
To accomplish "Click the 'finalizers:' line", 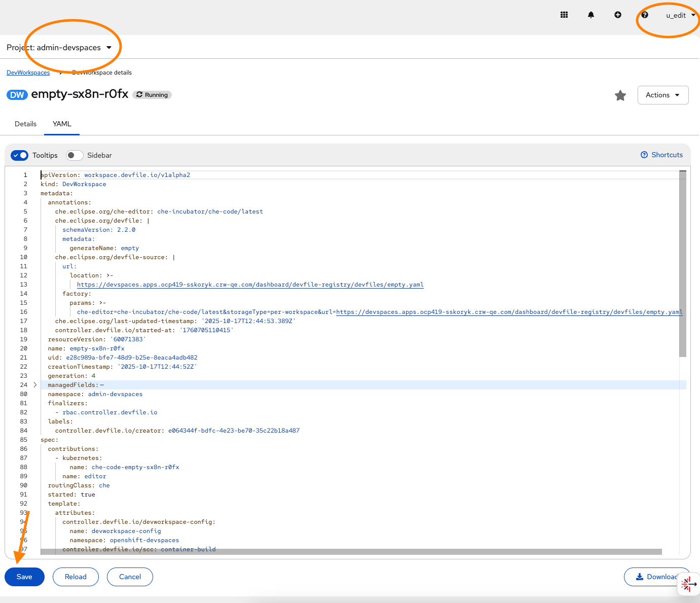I will (68, 403).
